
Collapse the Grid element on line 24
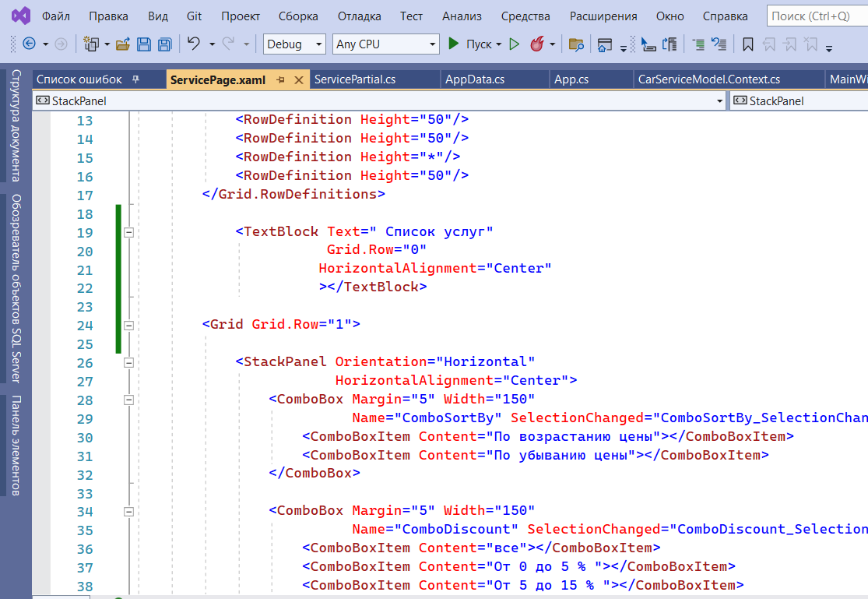pyautogui.click(x=128, y=326)
